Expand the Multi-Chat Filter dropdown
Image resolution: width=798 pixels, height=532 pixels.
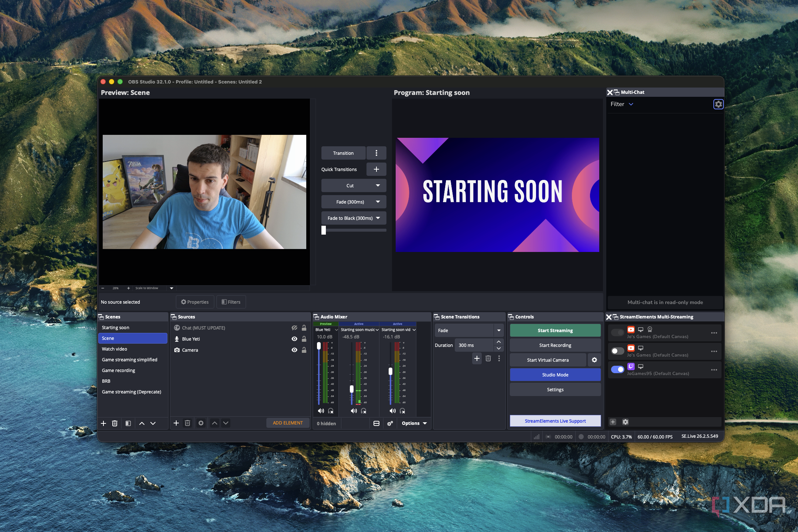coord(622,104)
